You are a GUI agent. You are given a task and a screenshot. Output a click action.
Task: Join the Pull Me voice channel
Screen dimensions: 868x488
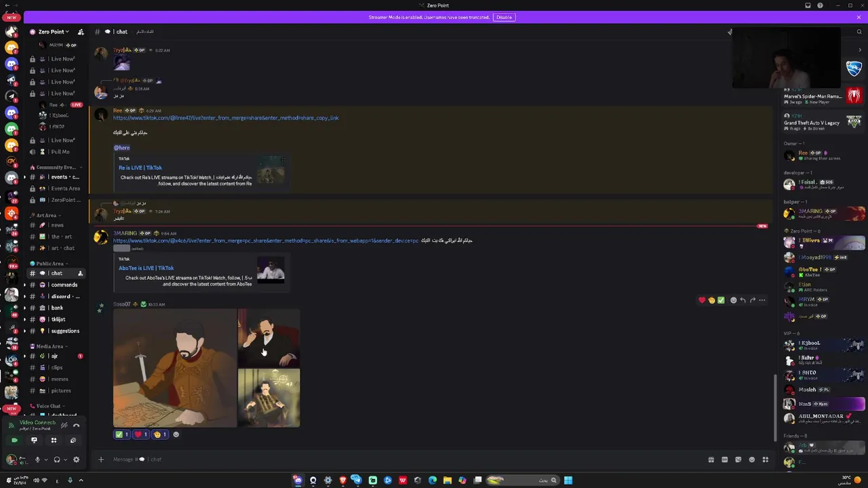(x=56, y=152)
